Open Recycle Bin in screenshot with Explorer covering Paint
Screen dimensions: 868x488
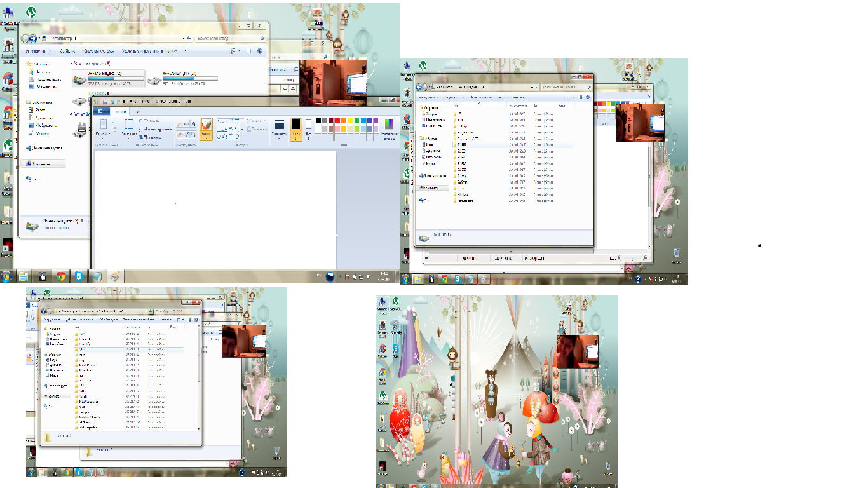click(x=677, y=255)
